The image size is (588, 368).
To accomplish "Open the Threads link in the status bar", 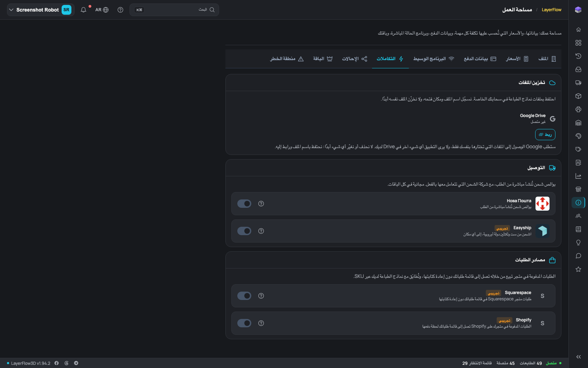I will point(66,363).
